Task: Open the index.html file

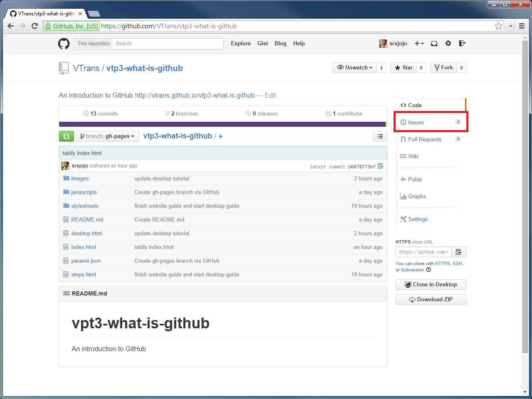Action: (84, 247)
